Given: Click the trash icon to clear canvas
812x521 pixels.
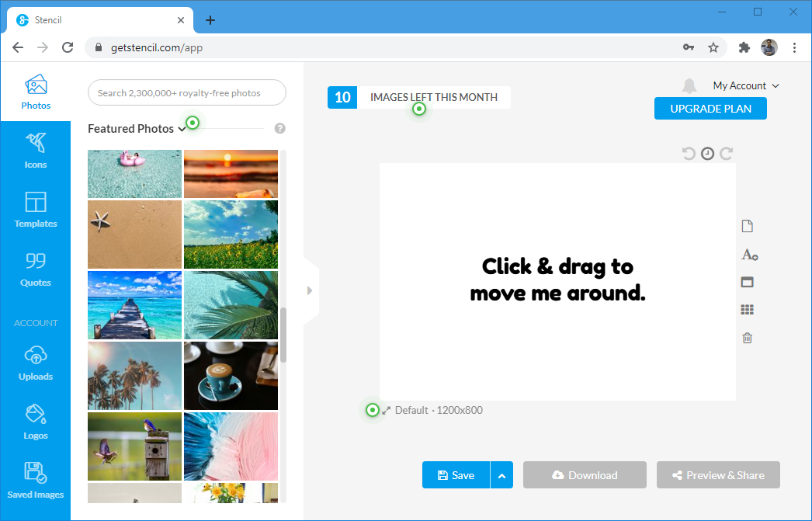Looking at the screenshot, I should tap(748, 339).
